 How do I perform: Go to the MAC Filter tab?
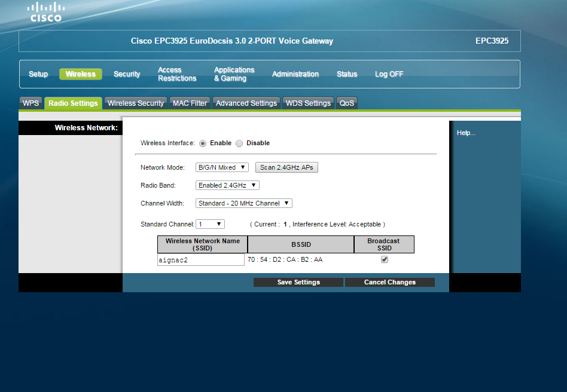point(190,103)
